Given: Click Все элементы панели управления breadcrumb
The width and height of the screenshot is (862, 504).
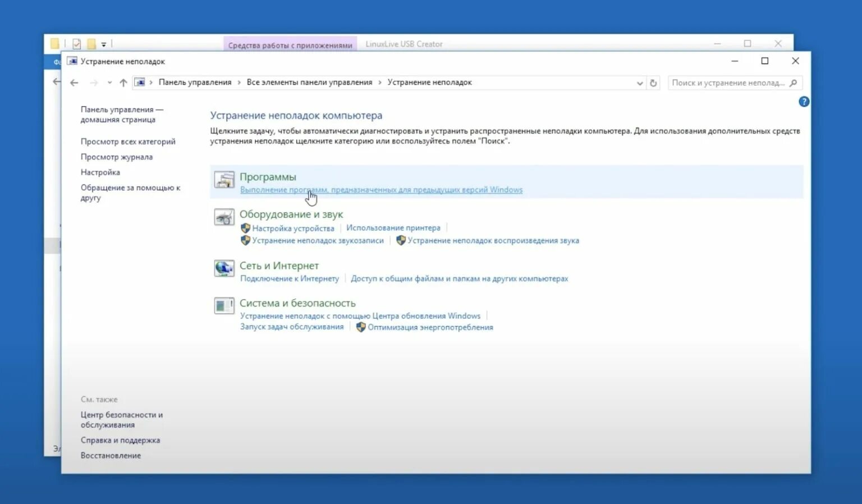Looking at the screenshot, I should click(x=309, y=83).
